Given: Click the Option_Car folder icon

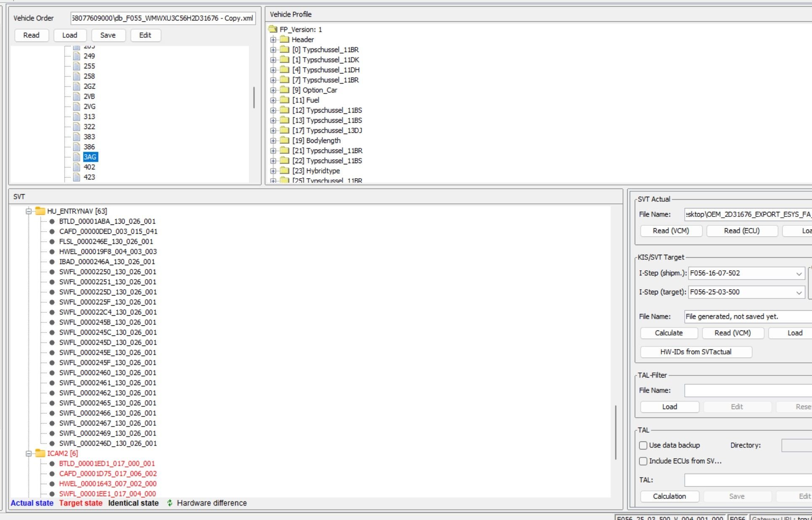Looking at the screenshot, I should click(x=285, y=90).
